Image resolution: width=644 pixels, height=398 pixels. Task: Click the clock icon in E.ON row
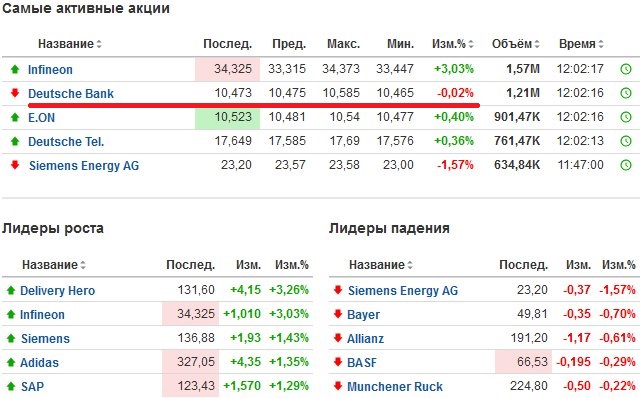625,117
